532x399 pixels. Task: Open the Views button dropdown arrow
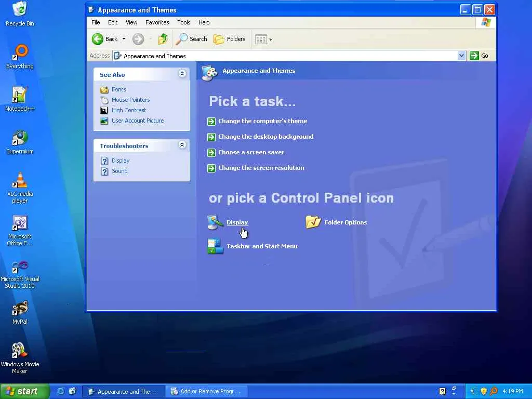click(270, 39)
